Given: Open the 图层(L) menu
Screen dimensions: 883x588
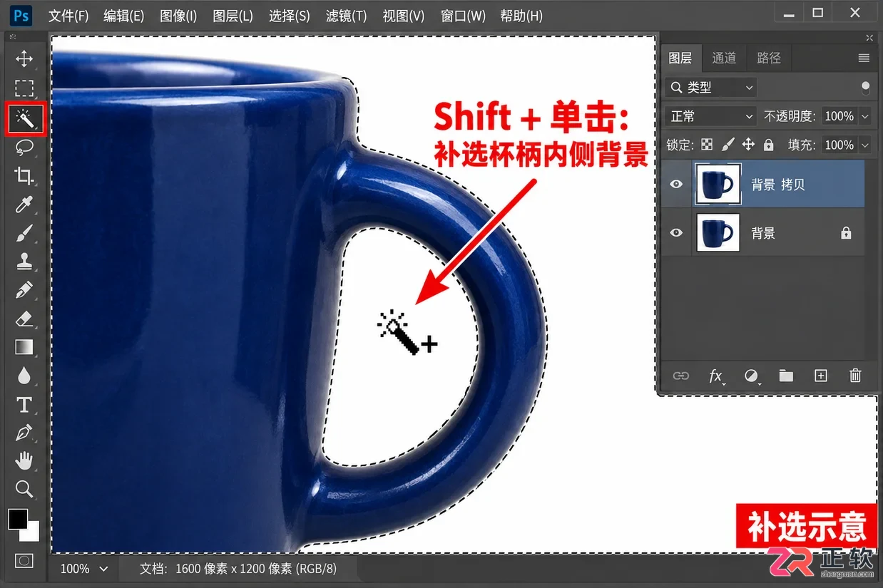Looking at the screenshot, I should click(233, 16).
